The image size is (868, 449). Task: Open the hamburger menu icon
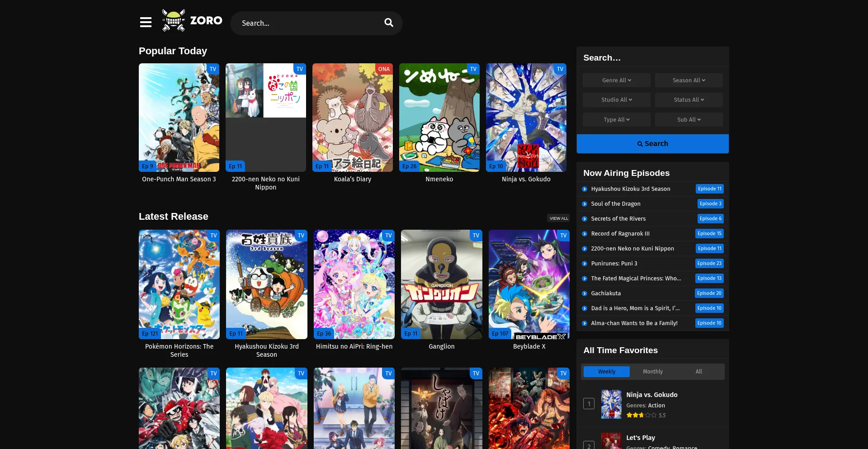146,22
